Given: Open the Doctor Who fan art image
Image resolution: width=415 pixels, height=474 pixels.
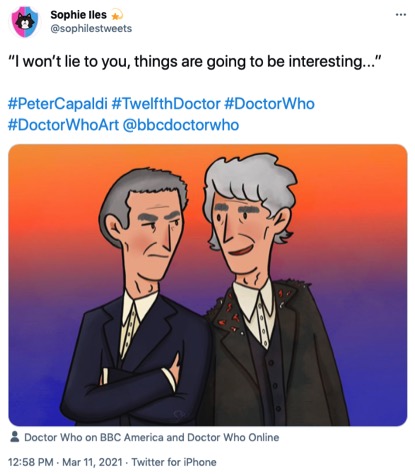Looking at the screenshot, I should coord(207,285).
